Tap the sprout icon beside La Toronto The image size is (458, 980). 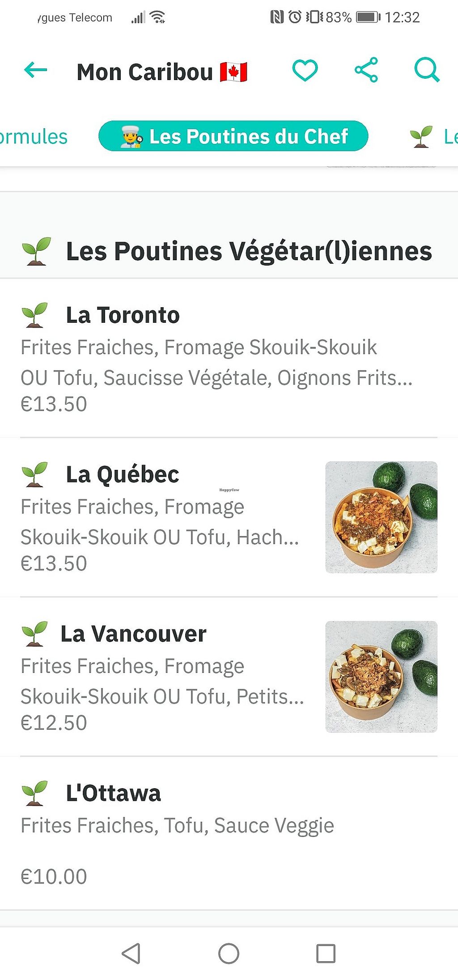click(34, 315)
